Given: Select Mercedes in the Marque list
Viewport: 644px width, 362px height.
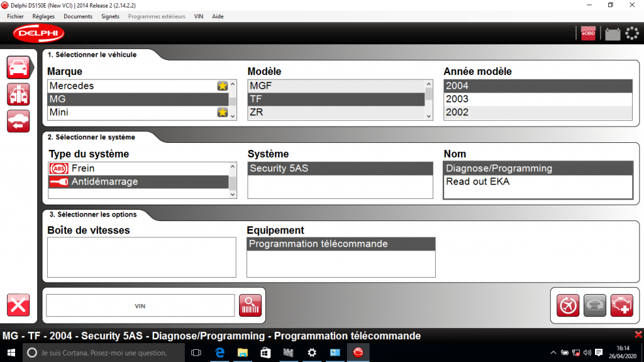Looking at the screenshot, I should point(138,86).
